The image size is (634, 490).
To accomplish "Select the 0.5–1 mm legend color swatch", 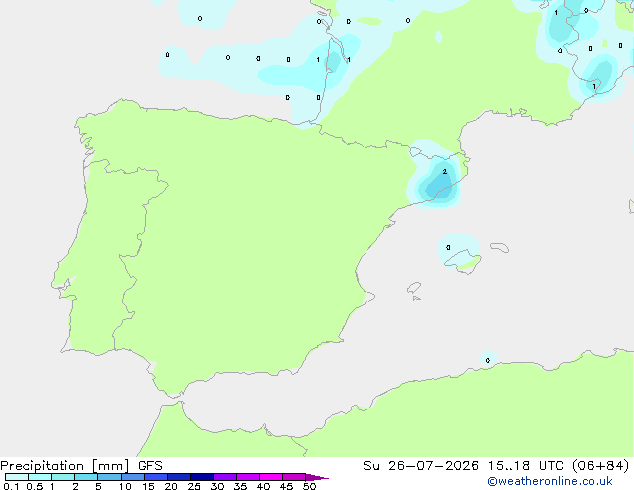I will coord(40,477).
